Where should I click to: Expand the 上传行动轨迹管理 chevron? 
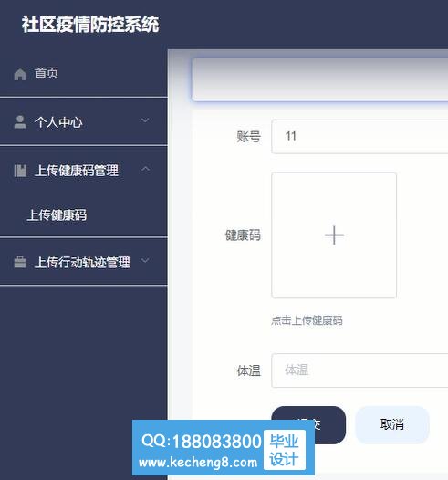(145, 260)
